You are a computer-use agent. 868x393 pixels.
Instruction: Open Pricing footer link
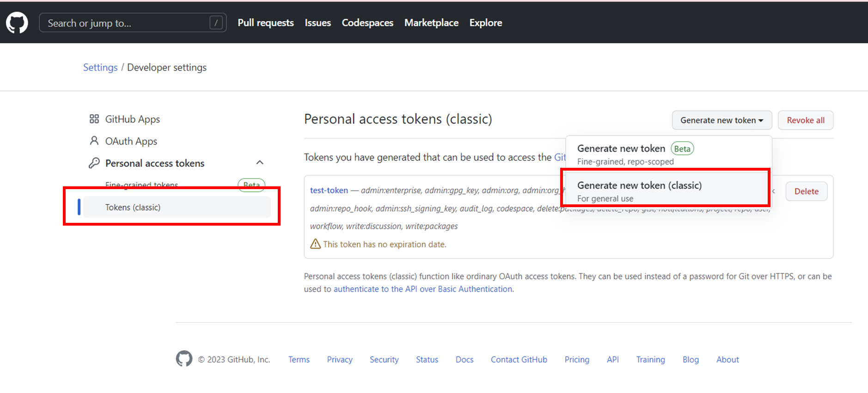pyautogui.click(x=577, y=359)
